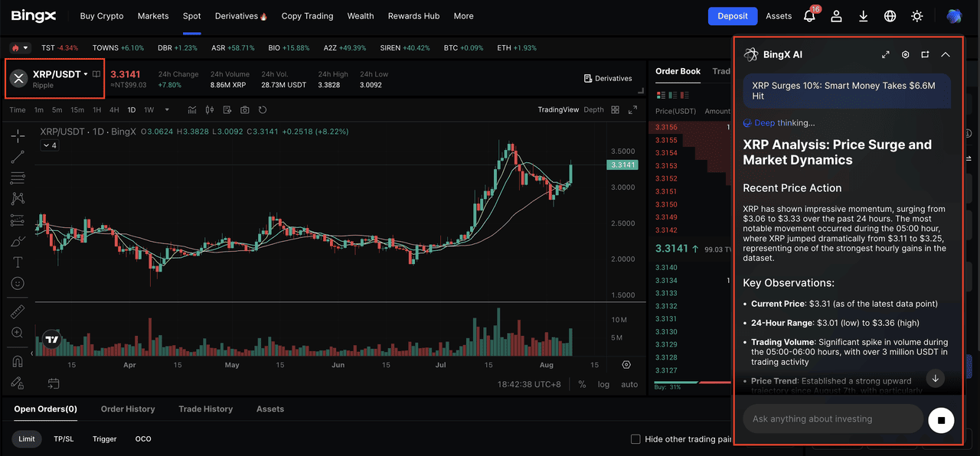
Task: Select the zoom-in tool on chart
Action: [x=18, y=333]
